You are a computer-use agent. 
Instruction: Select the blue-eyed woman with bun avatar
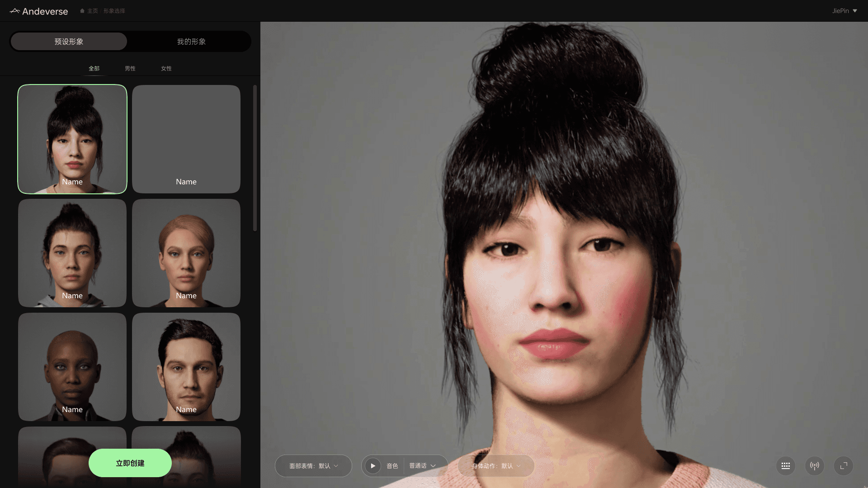click(x=72, y=253)
